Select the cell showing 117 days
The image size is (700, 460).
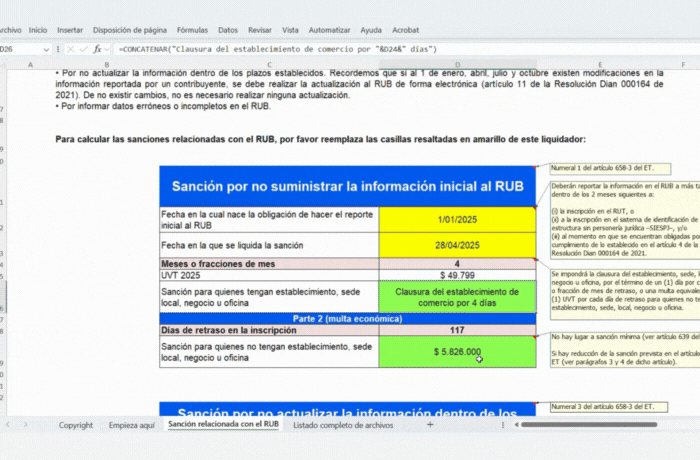458,330
